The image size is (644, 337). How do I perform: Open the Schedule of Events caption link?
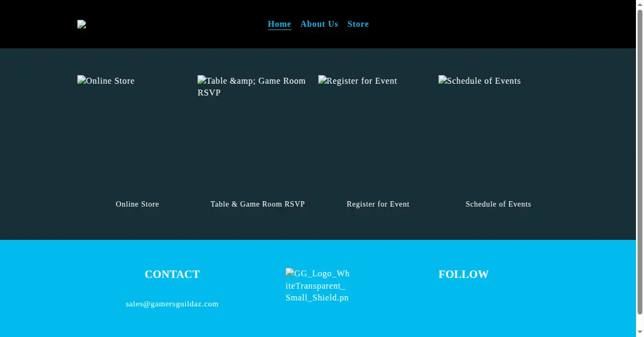tap(499, 204)
